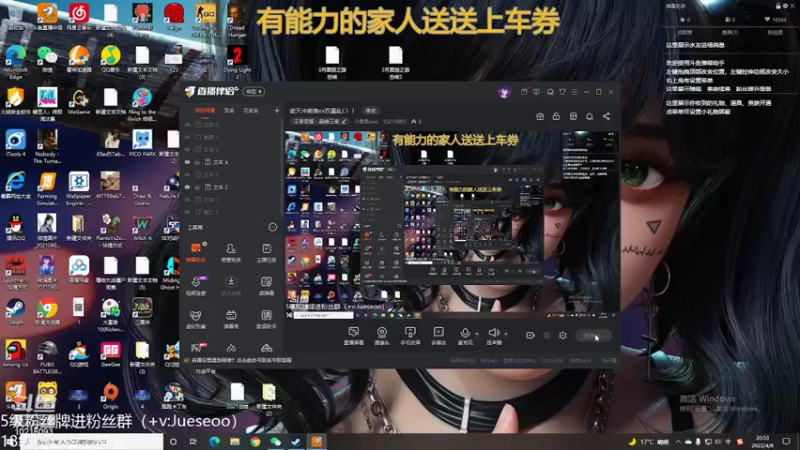
Task: Click the notification bell icon above preview
Action: 589,116
